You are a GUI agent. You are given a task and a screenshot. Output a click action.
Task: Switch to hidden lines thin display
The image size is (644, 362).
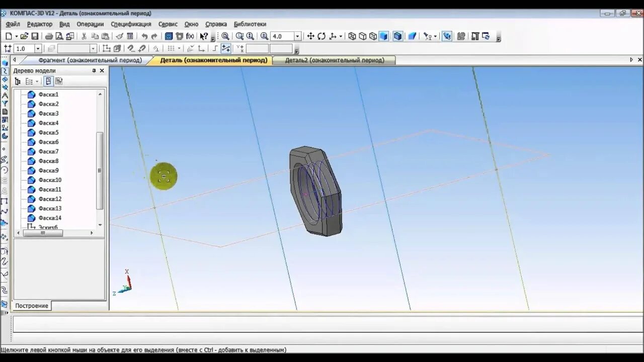coord(373,36)
